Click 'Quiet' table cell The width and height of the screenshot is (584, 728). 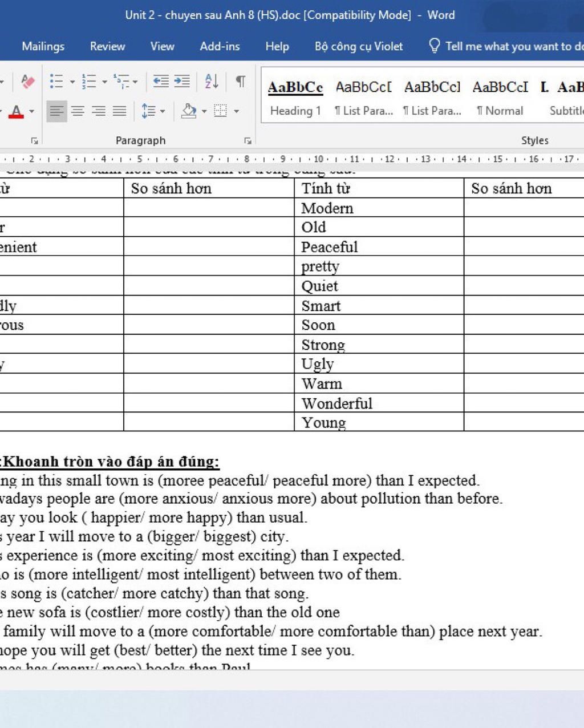[x=379, y=285]
